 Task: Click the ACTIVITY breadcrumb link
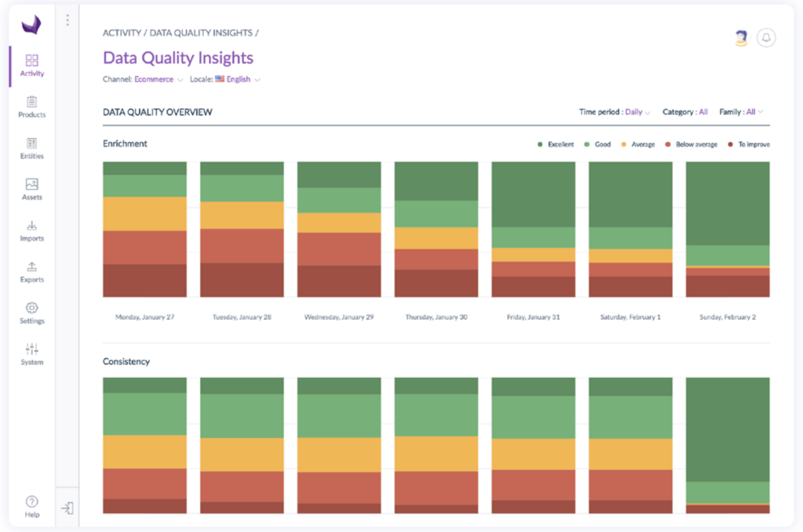click(122, 33)
